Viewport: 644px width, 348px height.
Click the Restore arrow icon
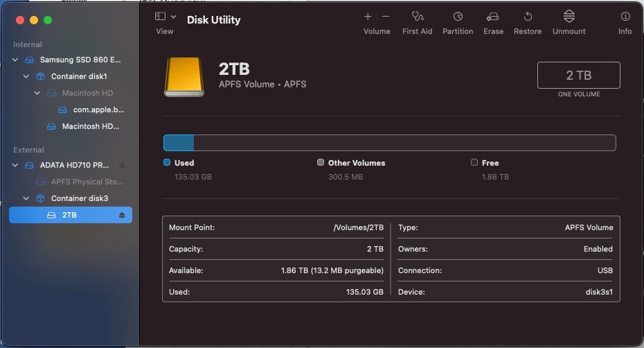[528, 17]
